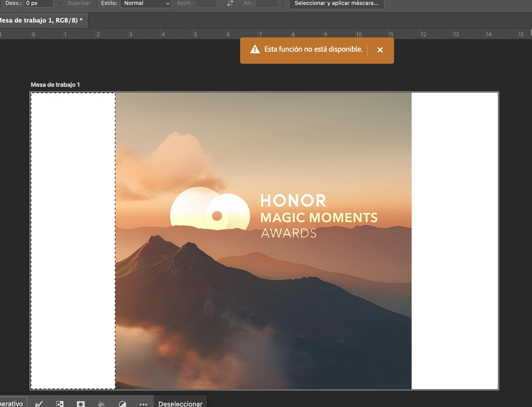Click Seleccionar y aplicar máscara button

pos(336,3)
